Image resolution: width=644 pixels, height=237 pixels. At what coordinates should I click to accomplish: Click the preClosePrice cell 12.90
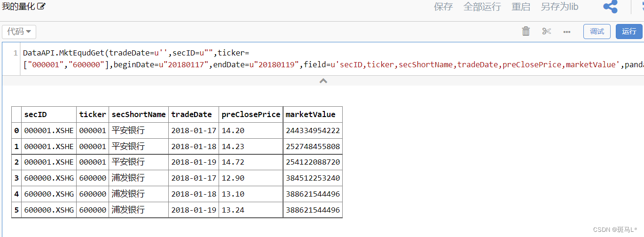click(x=251, y=178)
